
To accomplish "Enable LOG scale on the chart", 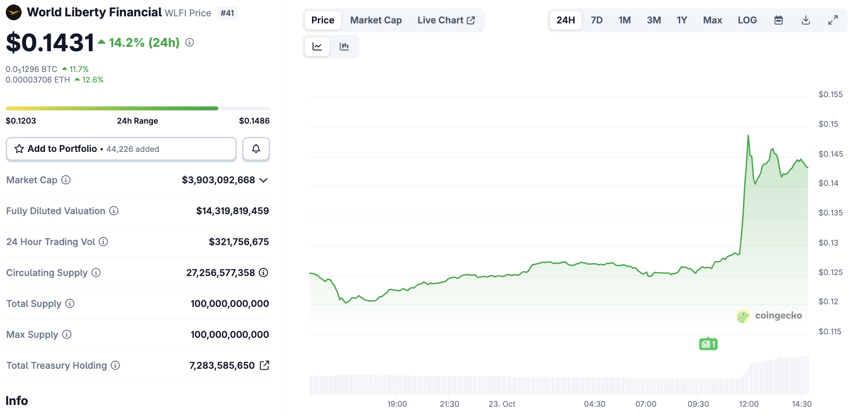I will [747, 20].
